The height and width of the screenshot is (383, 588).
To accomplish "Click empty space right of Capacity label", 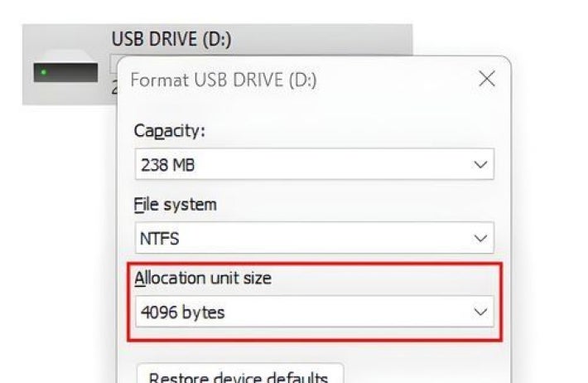I will click(348, 131).
